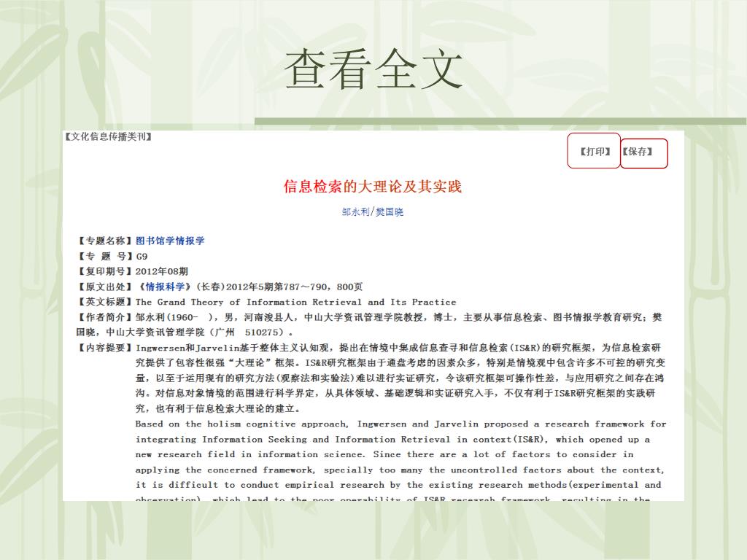The height and width of the screenshot is (560, 747).
Task: Open author 樊国晓 link
Action: [x=390, y=211]
